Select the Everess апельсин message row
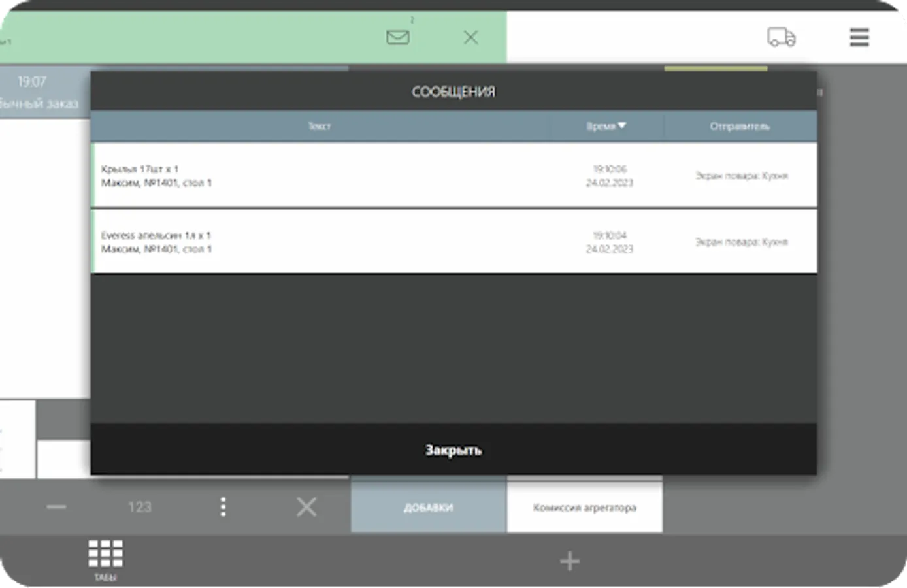The image size is (907, 588). click(454, 242)
